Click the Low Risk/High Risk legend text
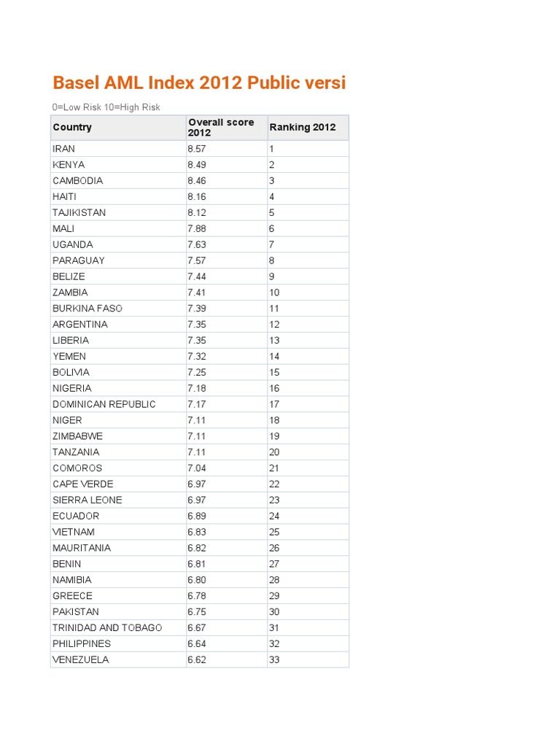560x747 pixels. pyautogui.click(x=106, y=107)
